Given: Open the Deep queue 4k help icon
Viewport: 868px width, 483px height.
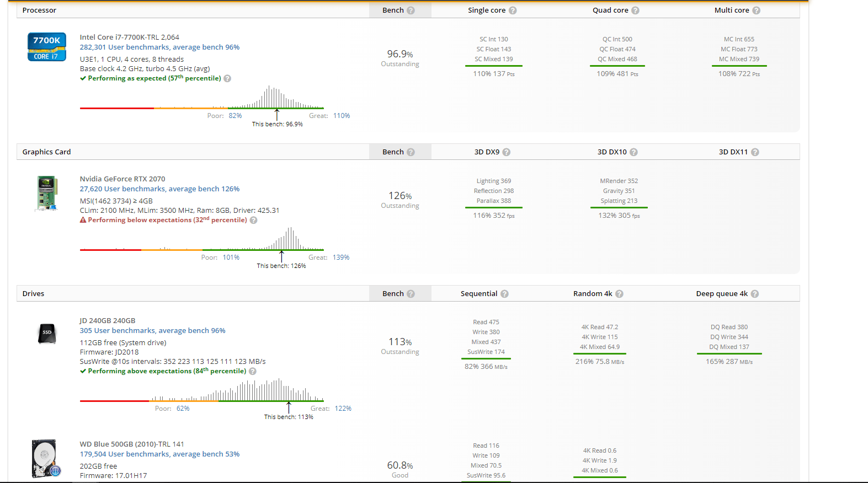Looking at the screenshot, I should click(x=755, y=294).
